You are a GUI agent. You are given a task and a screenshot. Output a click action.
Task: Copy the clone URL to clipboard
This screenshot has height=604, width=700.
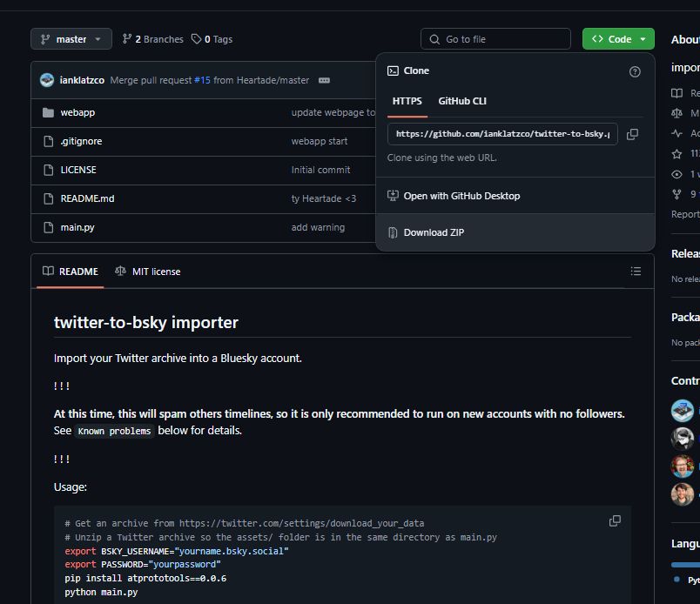[x=632, y=134]
